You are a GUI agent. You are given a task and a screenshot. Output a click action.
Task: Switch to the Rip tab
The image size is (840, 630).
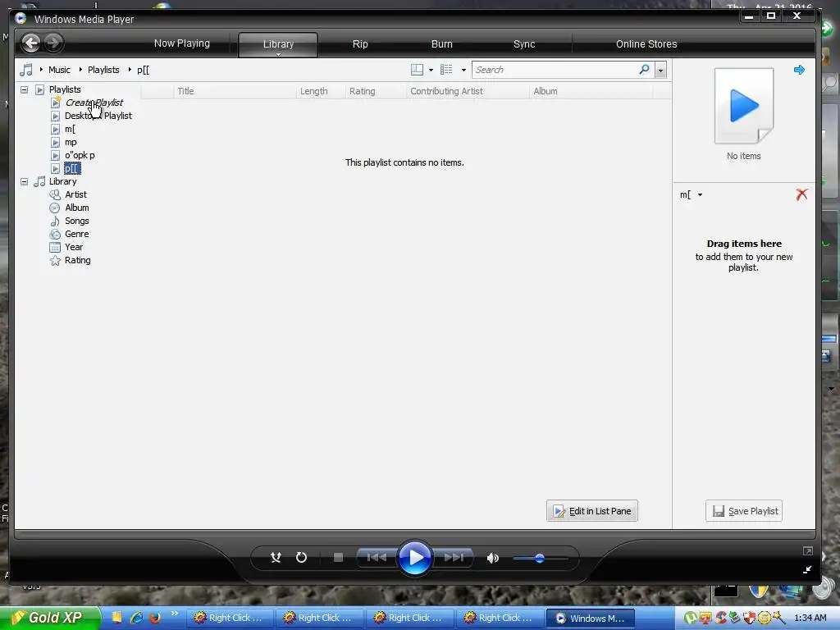click(360, 44)
